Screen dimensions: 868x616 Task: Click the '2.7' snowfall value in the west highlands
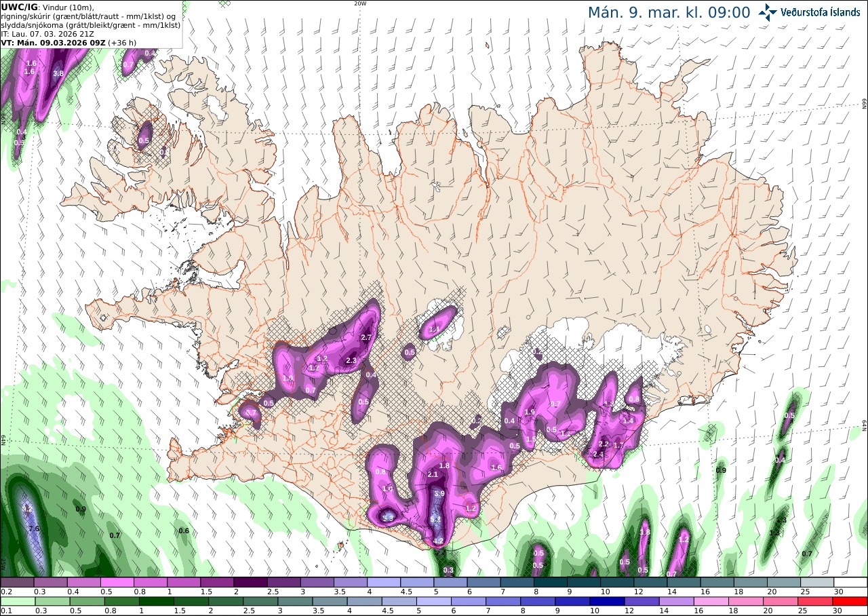click(366, 338)
